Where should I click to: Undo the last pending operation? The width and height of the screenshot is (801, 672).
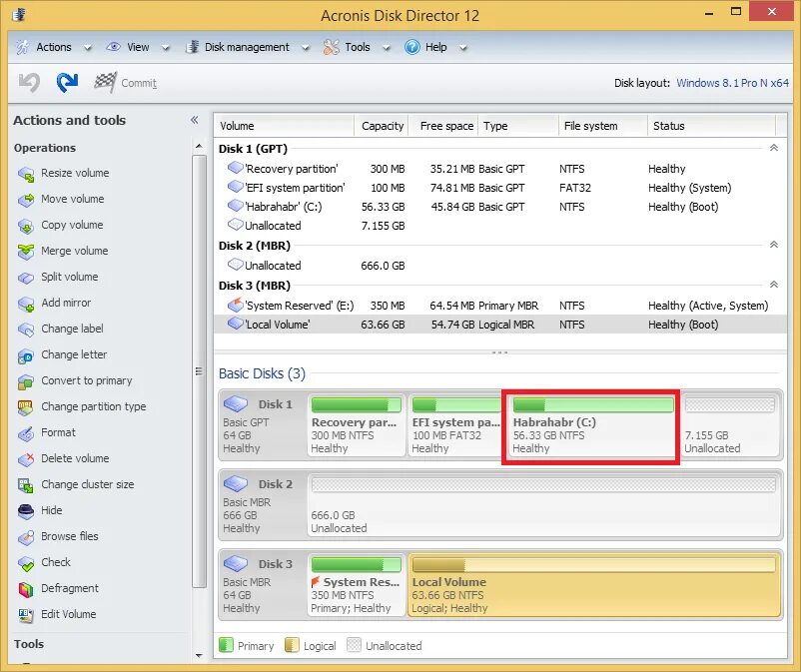(x=29, y=83)
